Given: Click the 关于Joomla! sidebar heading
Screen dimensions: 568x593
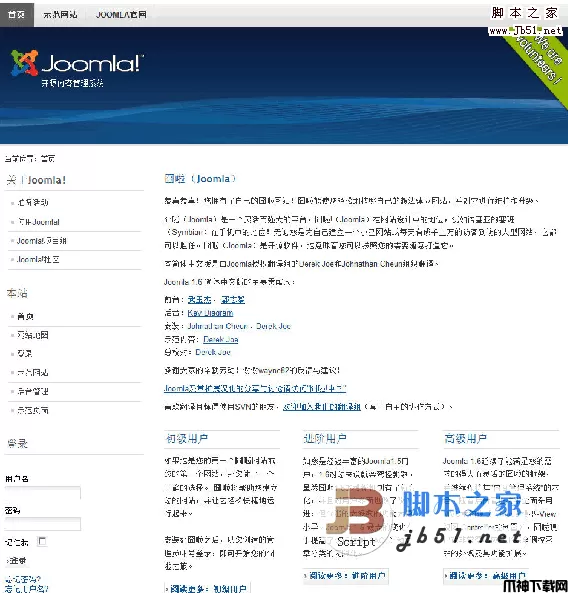Looking at the screenshot, I should (36, 180).
